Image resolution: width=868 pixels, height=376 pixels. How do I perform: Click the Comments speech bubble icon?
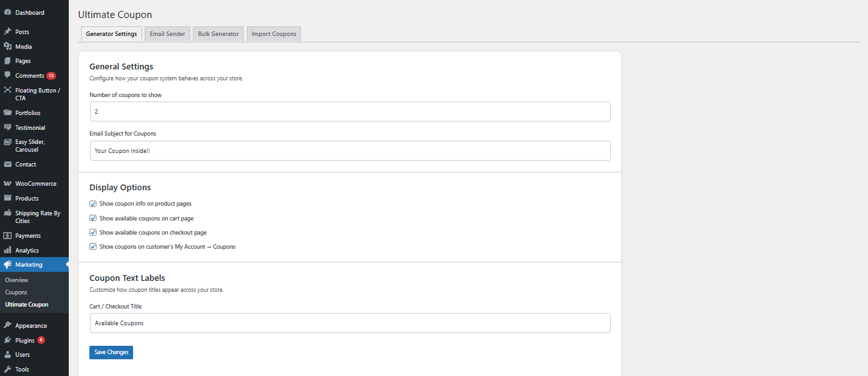[8, 75]
